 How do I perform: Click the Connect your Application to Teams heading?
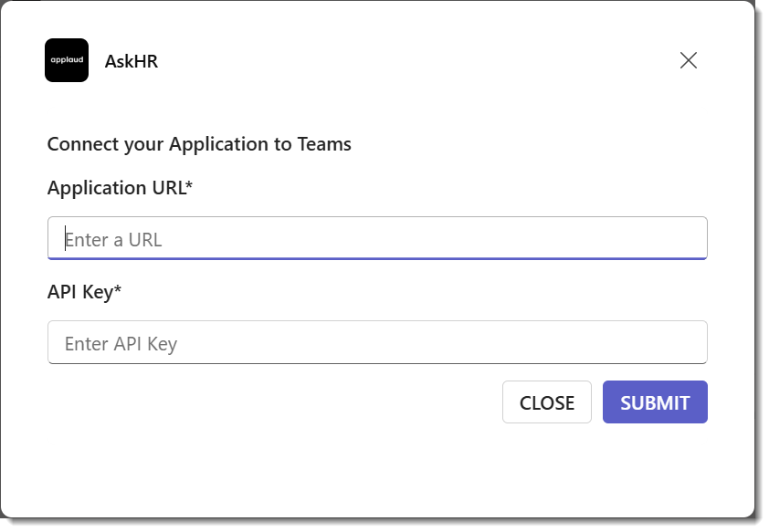coord(199,144)
